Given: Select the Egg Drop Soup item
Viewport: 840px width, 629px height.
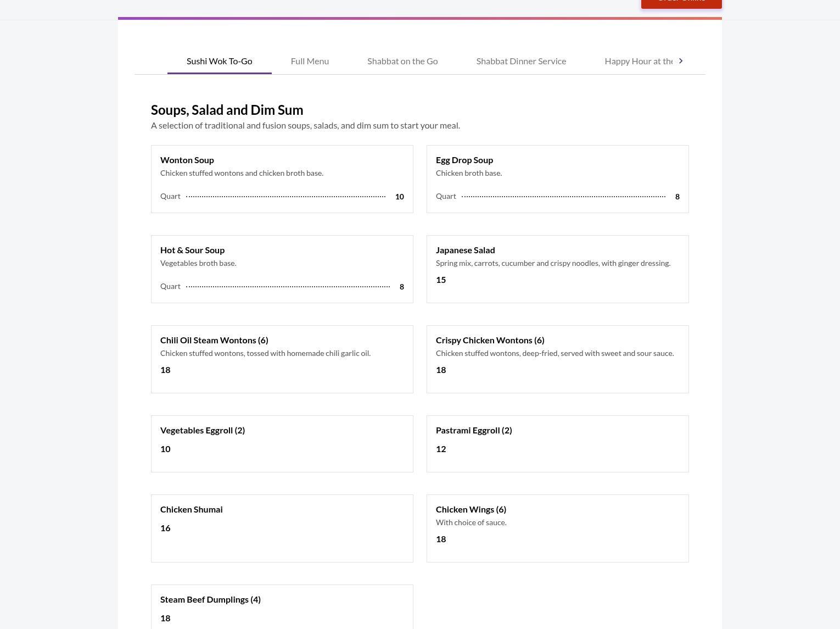Looking at the screenshot, I should coord(557,179).
